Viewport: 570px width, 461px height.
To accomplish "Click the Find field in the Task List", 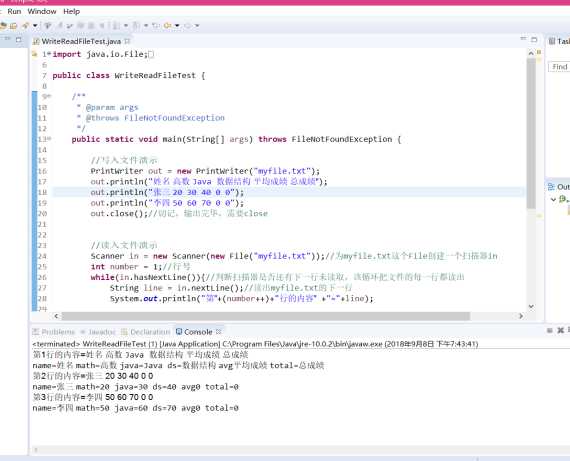I will click(x=559, y=67).
